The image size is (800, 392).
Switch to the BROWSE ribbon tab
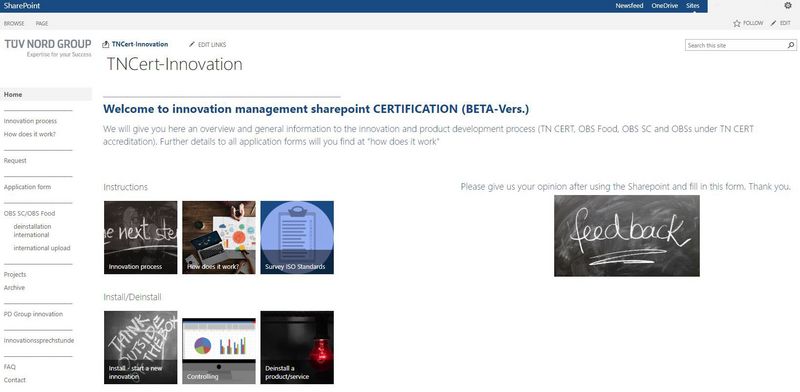click(14, 23)
